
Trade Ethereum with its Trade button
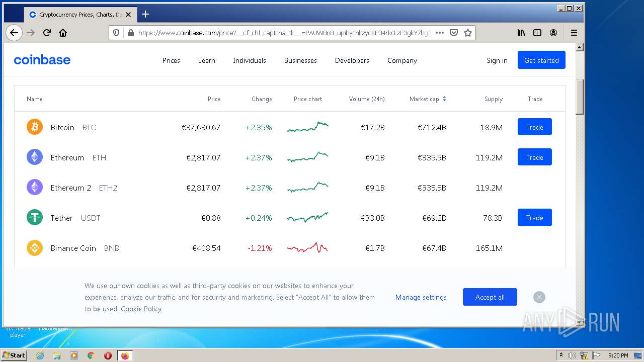[x=535, y=157]
